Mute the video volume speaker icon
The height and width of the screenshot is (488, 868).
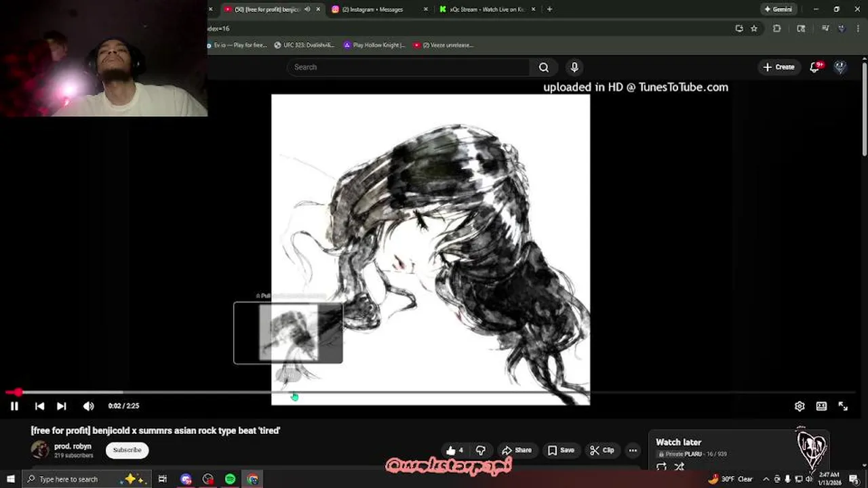(x=88, y=406)
